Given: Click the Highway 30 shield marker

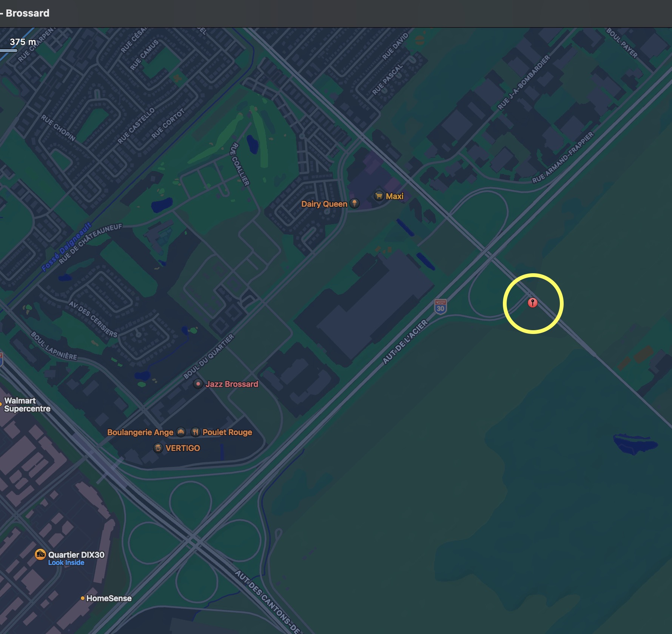Looking at the screenshot, I should (440, 307).
